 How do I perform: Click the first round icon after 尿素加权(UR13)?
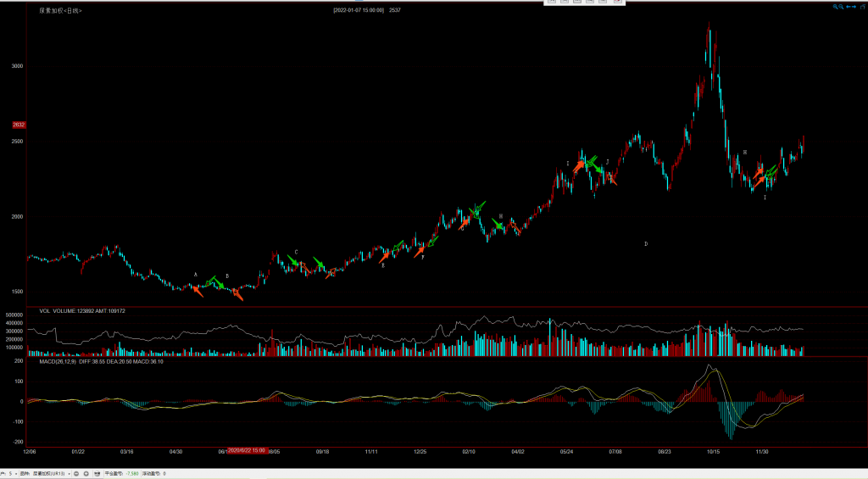tap(75, 473)
